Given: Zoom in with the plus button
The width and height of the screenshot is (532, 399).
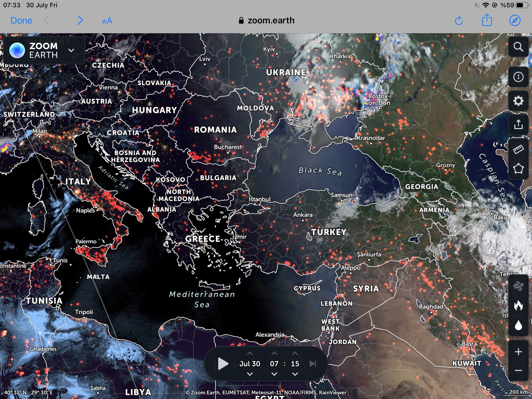Looking at the screenshot, I should pyautogui.click(x=518, y=352).
